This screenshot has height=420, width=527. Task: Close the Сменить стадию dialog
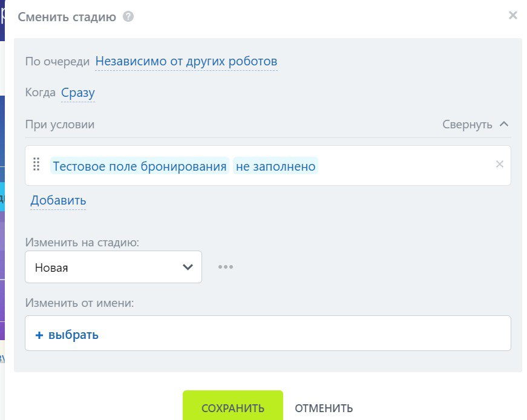(512, 16)
